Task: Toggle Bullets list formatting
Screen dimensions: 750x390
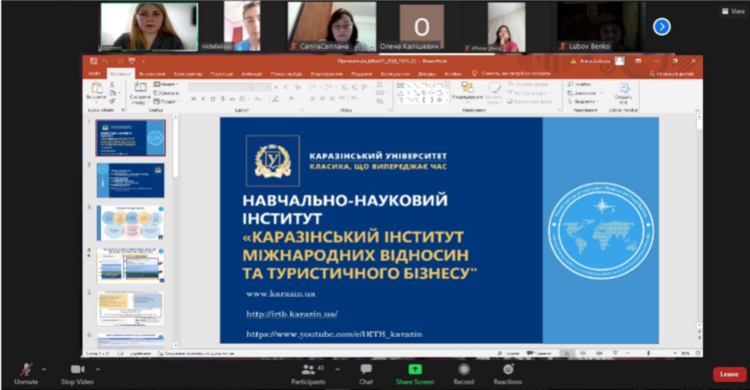Action: tap(314, 87)
